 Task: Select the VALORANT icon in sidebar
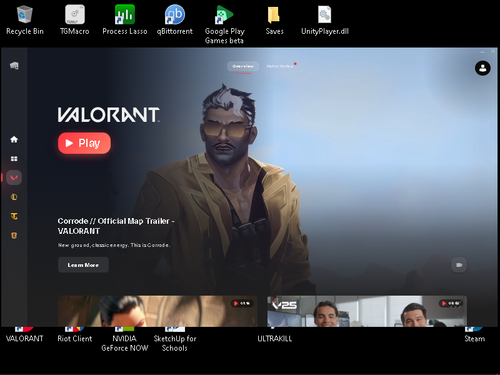14,178
